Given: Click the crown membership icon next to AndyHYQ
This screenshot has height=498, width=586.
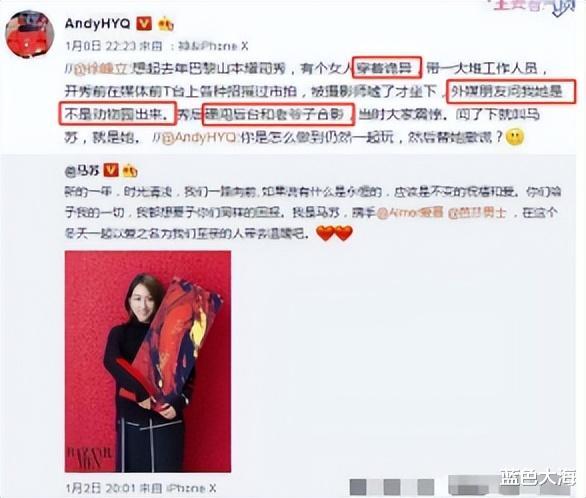Looking at the screenshot, I should pyautogui.click(x=166, y=24).
